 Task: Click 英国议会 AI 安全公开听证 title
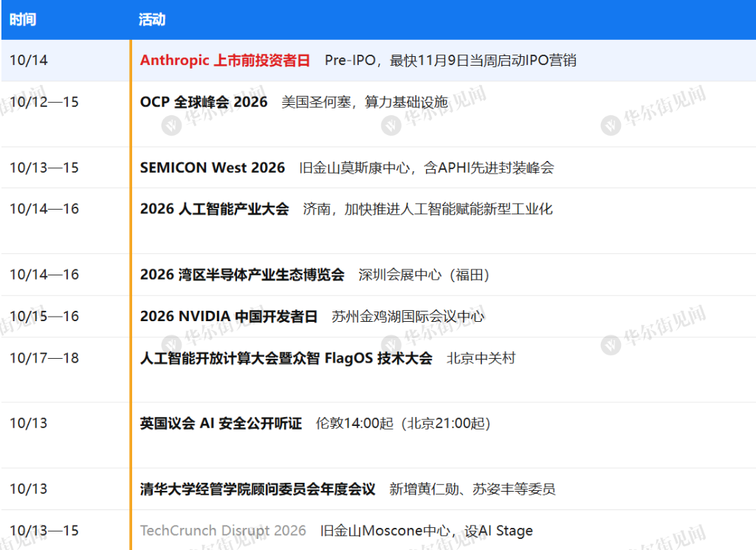pos(221,423)
